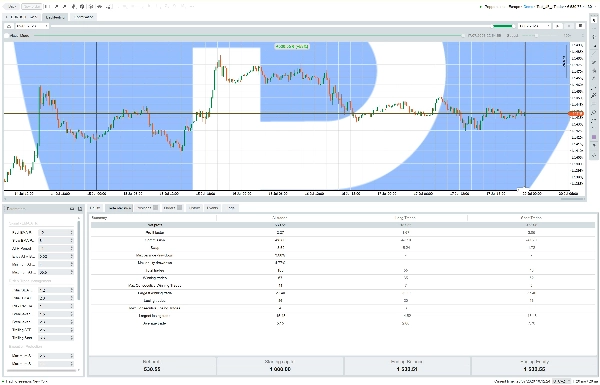Image resolution: width=600 pixels, height=385 pixels.
Task: Toggle the Visual Mode checkbox
Action: point(7,36)
